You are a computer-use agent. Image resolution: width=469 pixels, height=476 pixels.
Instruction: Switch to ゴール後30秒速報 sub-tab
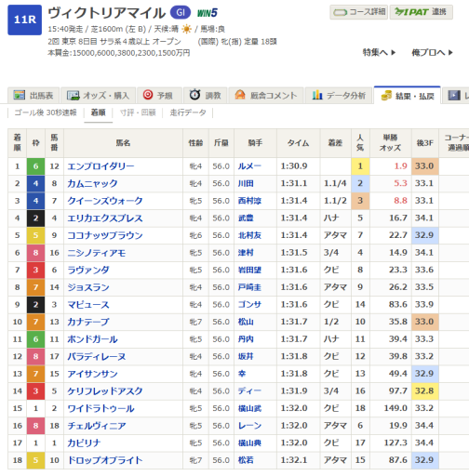tap(46, 112)
